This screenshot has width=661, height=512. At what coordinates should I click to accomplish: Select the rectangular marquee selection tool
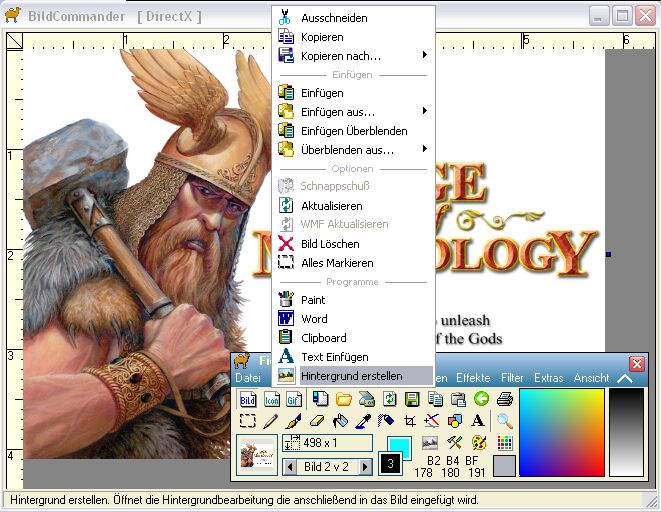click(247, 421)
